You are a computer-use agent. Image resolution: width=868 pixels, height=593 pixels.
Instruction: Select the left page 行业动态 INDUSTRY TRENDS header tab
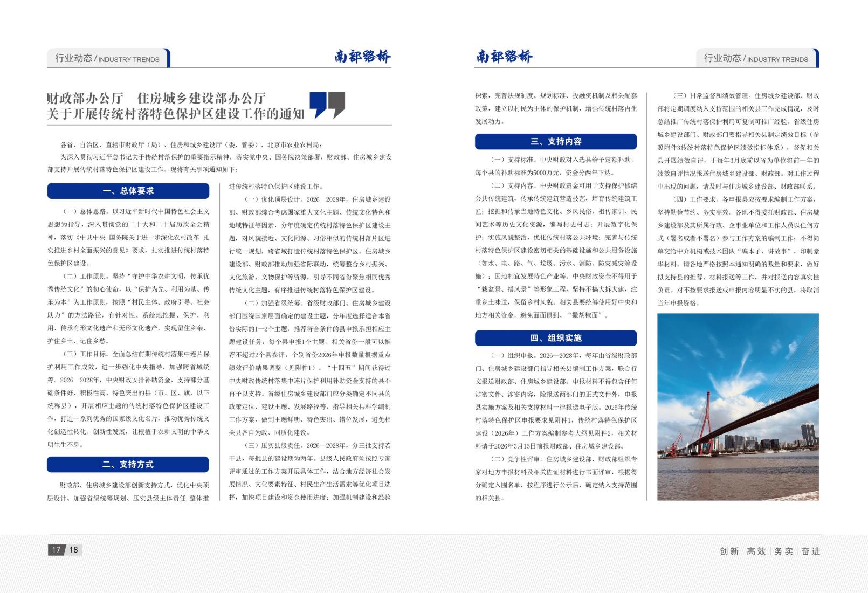pyautogui.click(x=108, y=58)
